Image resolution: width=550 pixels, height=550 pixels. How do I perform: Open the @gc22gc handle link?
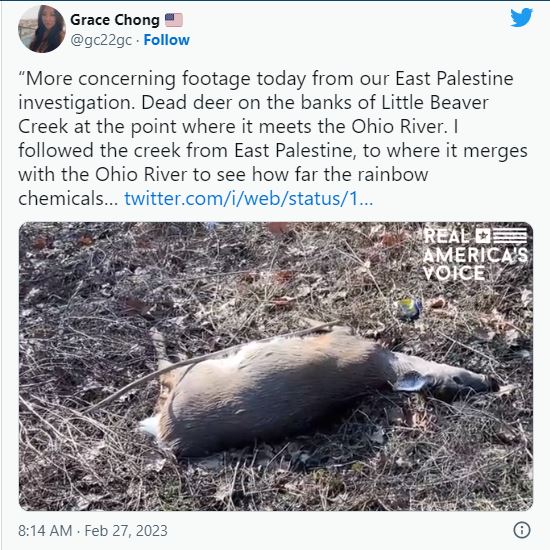[101, 40]
